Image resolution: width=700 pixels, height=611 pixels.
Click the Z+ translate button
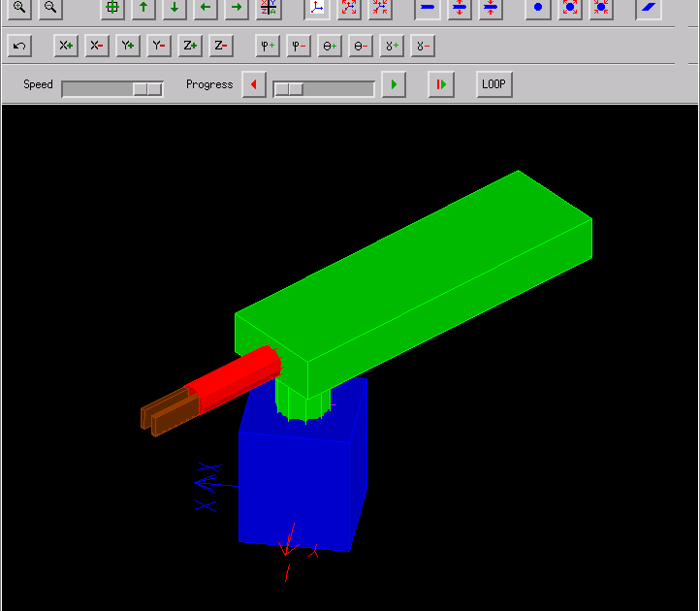(190, 46)
